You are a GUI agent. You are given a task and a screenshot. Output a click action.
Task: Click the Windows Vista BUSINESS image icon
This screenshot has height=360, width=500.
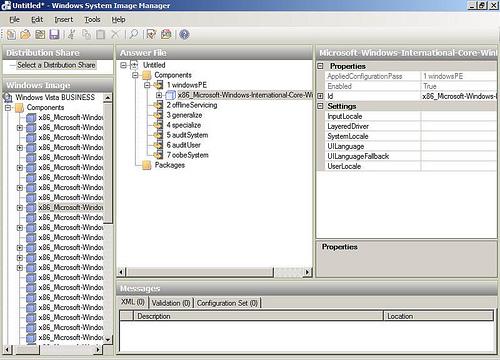click(8, 97)
